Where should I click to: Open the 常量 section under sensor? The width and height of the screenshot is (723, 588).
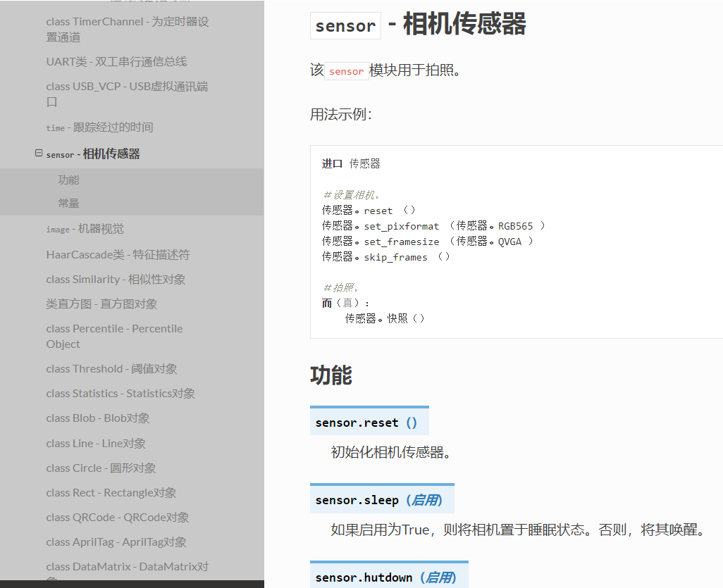[68, 203]
